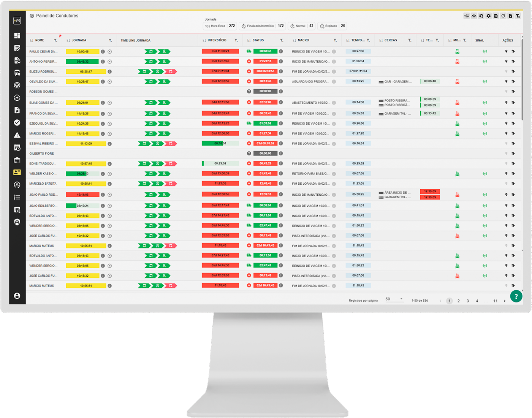Click the clear all filters funnel icon
The width and height of the screenshot is (532, 418).
pos(518,16)
